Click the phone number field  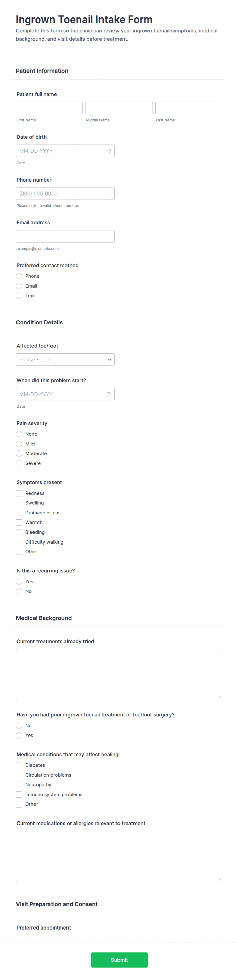(65, 194)
